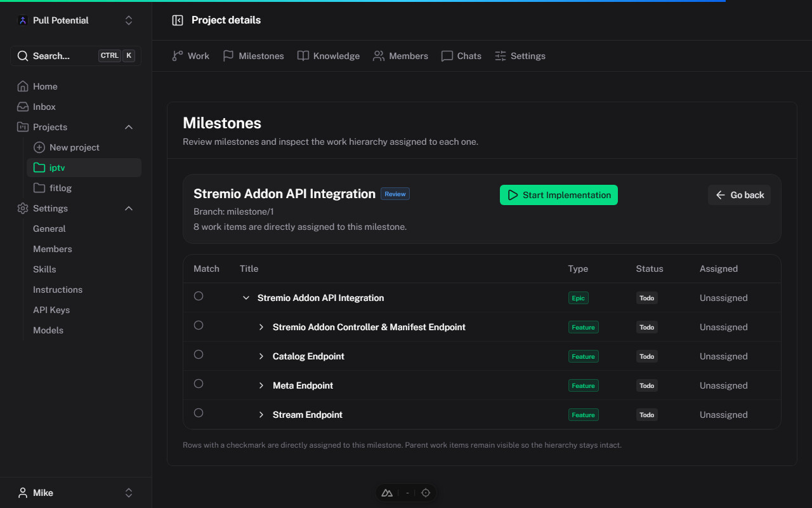This screenshot has height=508, width=812.
Task: Click the Feature badge in the Controller & Manifest row
Action: [584, 327]
